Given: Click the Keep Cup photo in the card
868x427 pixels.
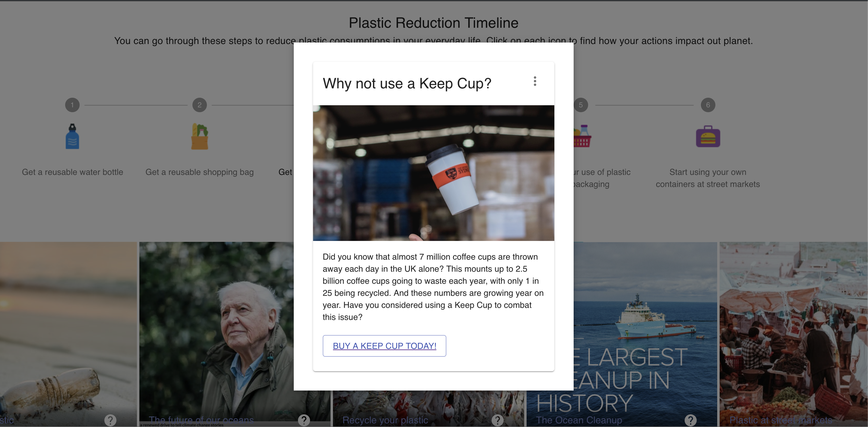Looking at the screenshot, I should [433, 173].
